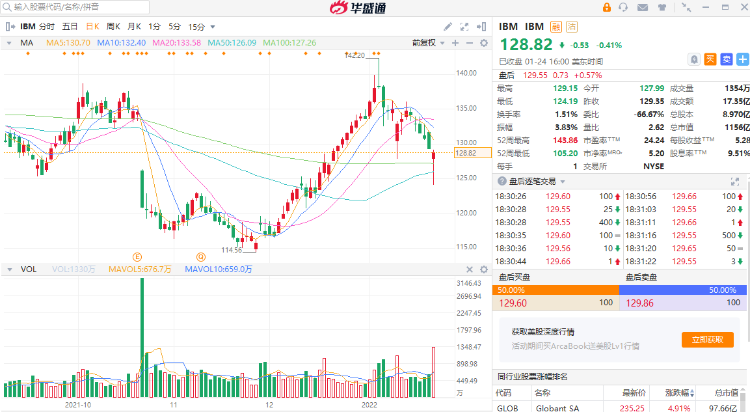
Task: Switch to the 5分 minute chart tab
Action: coord(174,26)
